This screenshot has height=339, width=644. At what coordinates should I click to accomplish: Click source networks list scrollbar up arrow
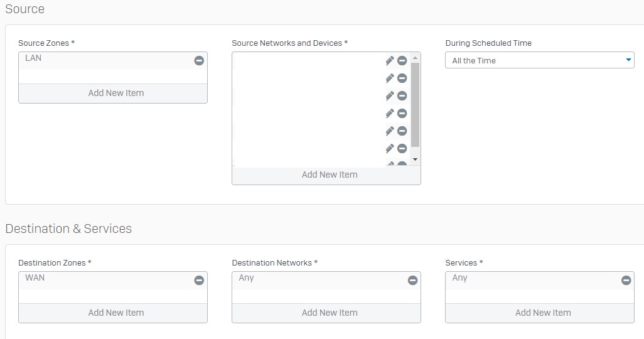pyautogui.click(x=416, y=58)
